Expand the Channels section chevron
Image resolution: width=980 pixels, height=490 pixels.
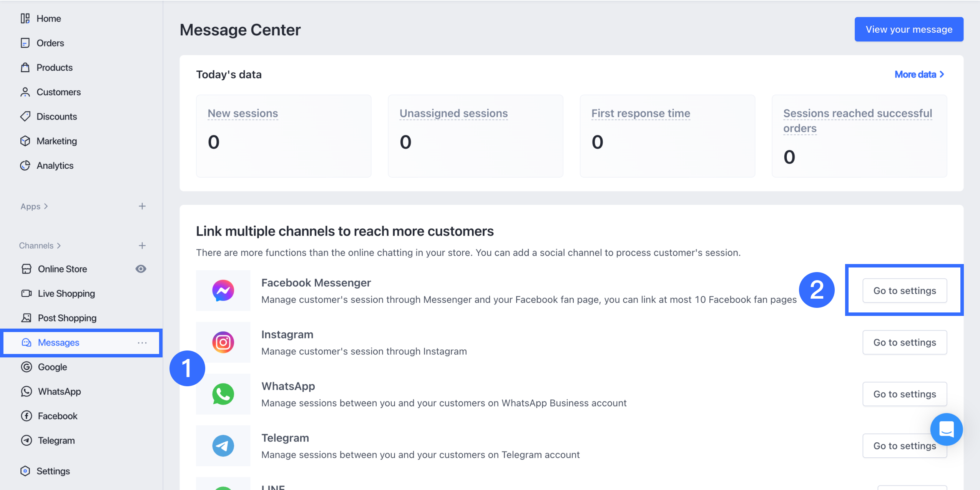pos(59,246)
